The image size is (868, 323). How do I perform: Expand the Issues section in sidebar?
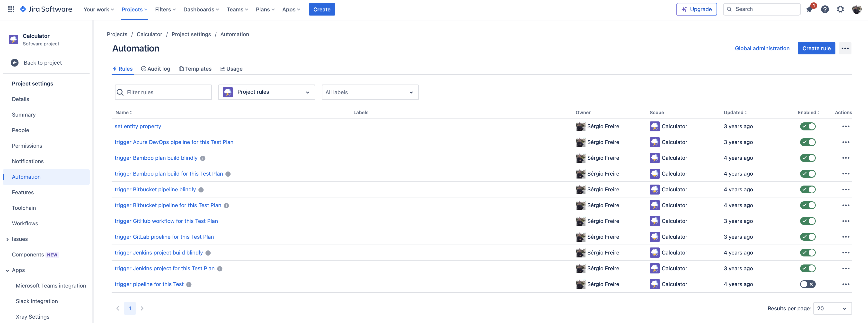(7, 239)
